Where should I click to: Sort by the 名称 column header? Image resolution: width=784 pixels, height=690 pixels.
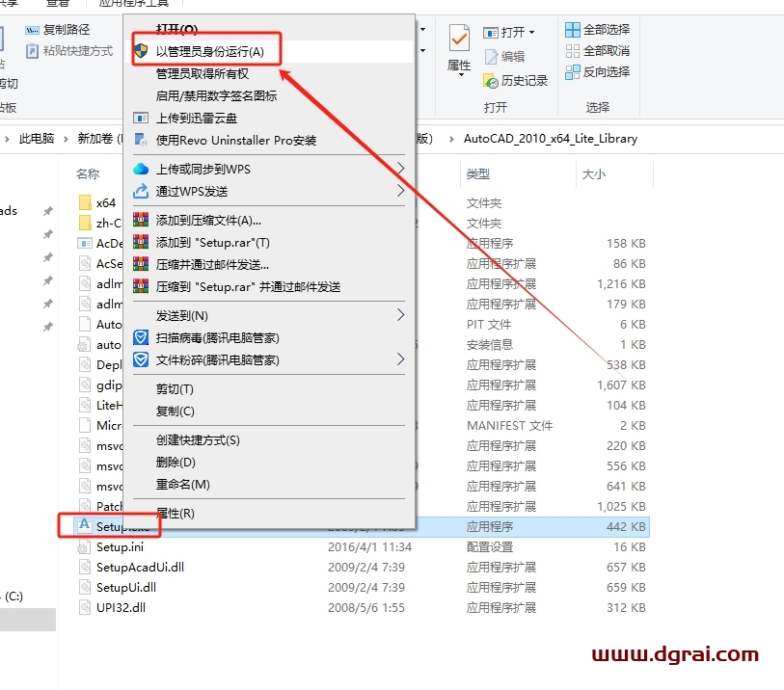[x=88, y=173]
